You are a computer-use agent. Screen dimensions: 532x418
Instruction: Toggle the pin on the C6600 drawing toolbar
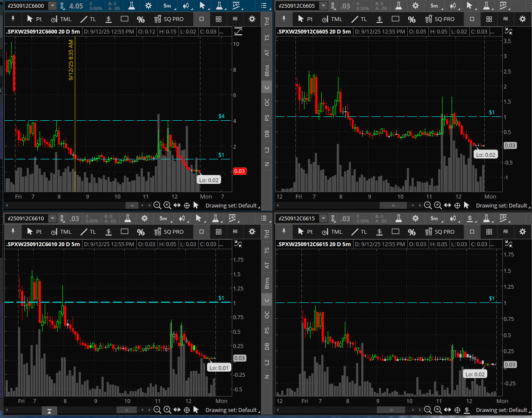13,19
